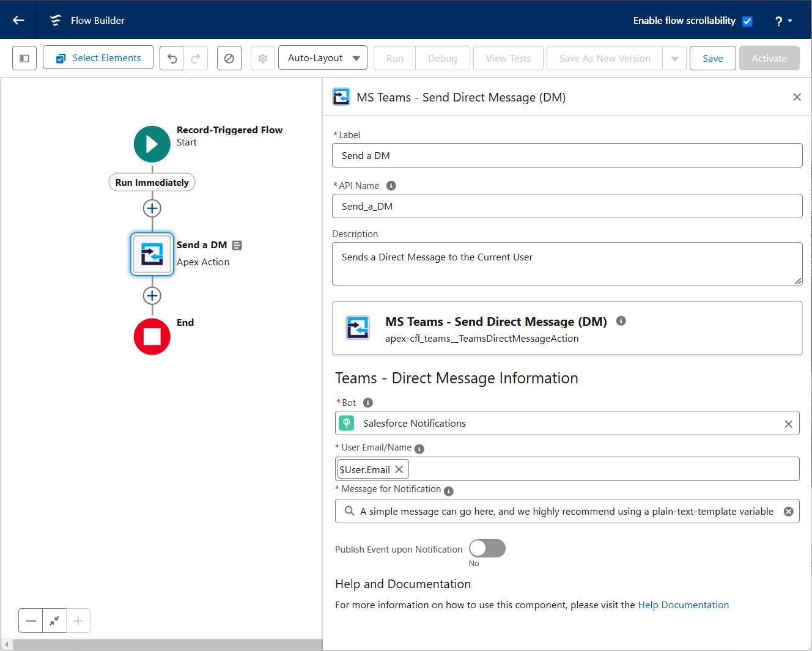The image size is (812, 651).
Task: Undo the last change
Action: 172,58
